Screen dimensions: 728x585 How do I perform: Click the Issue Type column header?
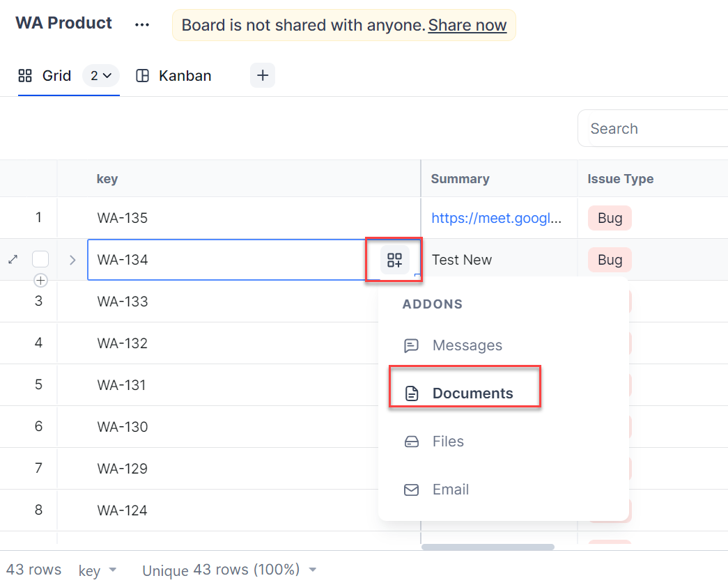[x=620, y=179]
